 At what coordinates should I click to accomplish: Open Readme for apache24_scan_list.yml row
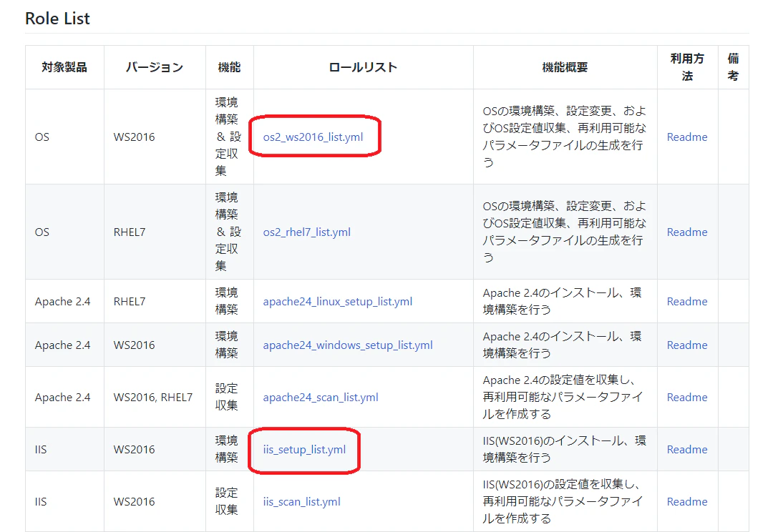687,398
